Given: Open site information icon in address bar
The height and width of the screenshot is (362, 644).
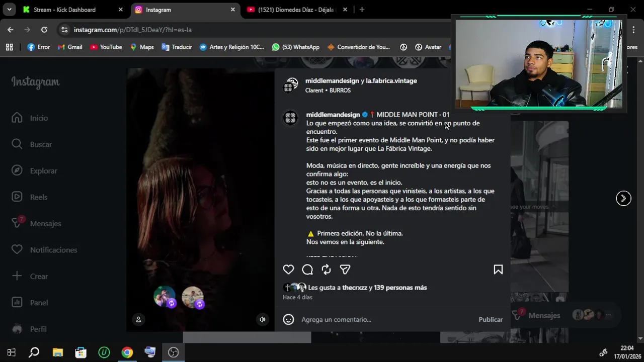Looking at the screenshot, I should coord(64,30).
